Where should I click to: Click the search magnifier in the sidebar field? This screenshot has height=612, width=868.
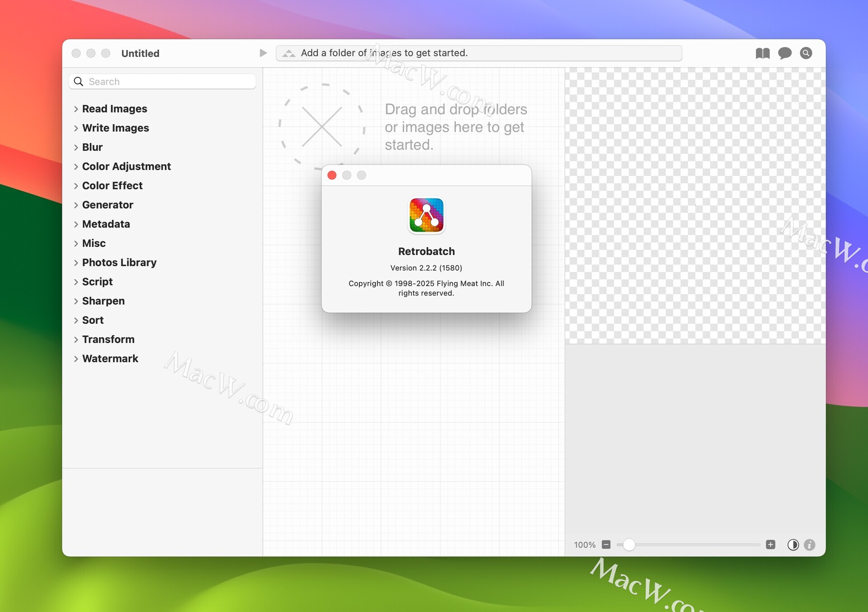click(79, 81)
